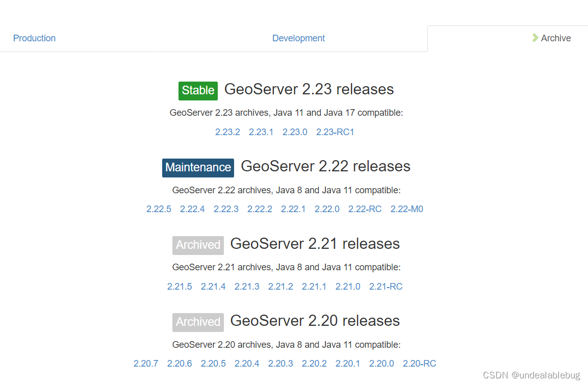The width and height of the screenshot is (588, 385).
Task: Follow the 2.21.1 link
Action: [x=314, y=287]
